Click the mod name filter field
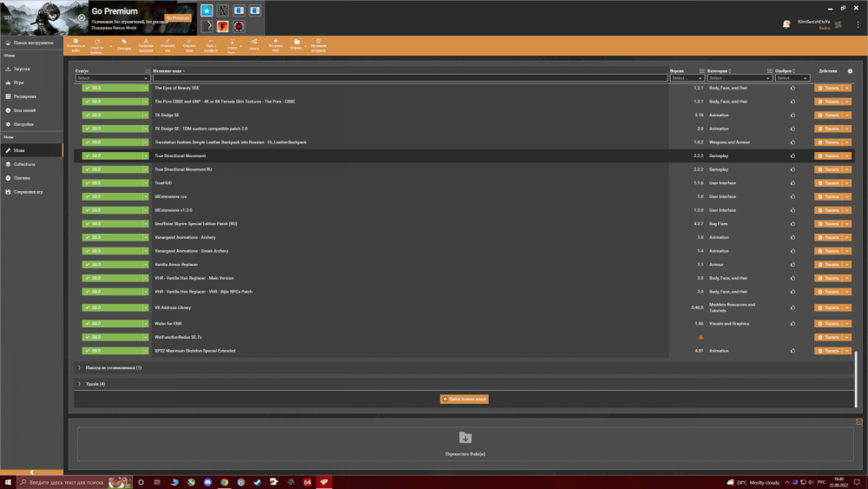This screenshot has height=489, width=868. pyautogui.click(x=411, y=78)
